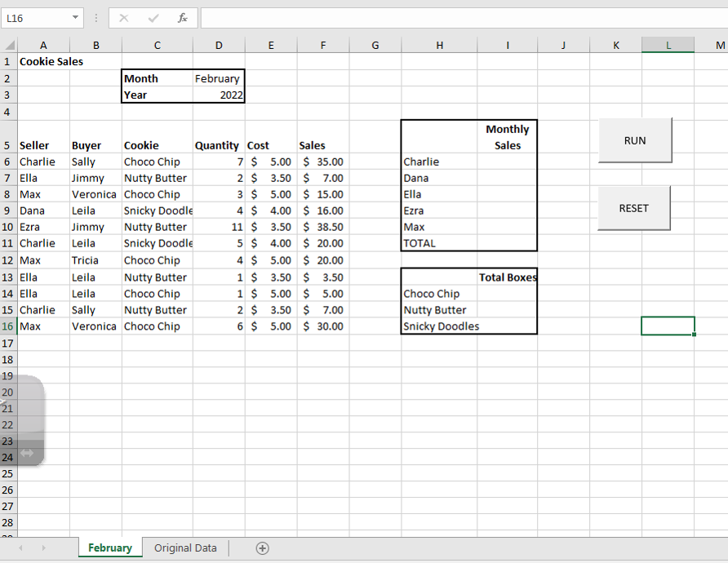Viewport: 728px width, 563px height.
Task: Click Veronica buyer cell in row 8
Action: [x=95, y=194]
